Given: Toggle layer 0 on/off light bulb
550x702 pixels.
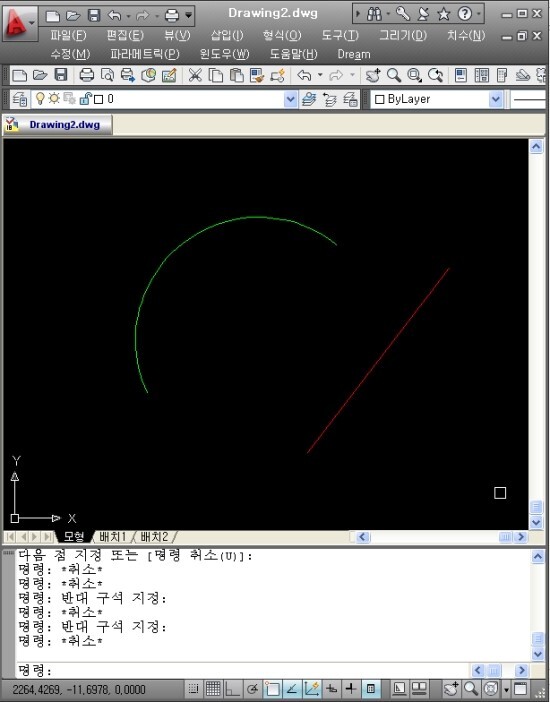Looking at the screenshot, I should 40,98.
